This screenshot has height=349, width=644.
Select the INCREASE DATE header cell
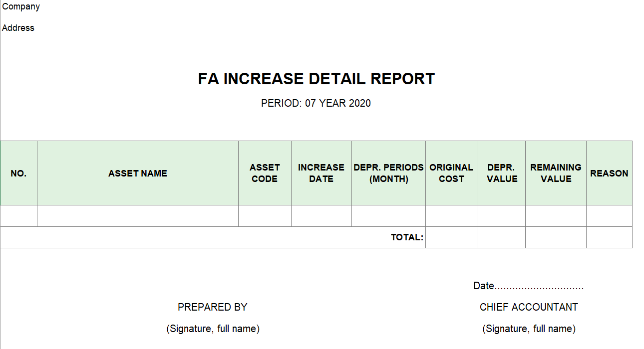point(321,173)
